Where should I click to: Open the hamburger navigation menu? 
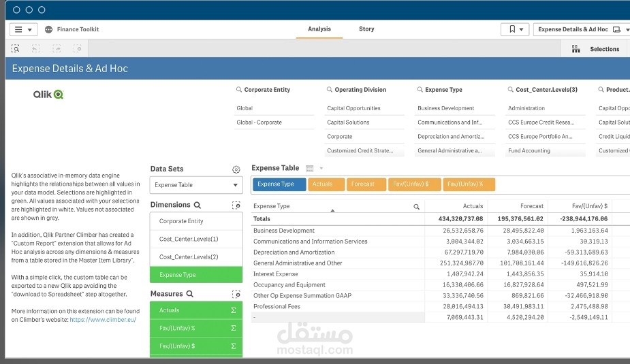click(x=23, y=29)
